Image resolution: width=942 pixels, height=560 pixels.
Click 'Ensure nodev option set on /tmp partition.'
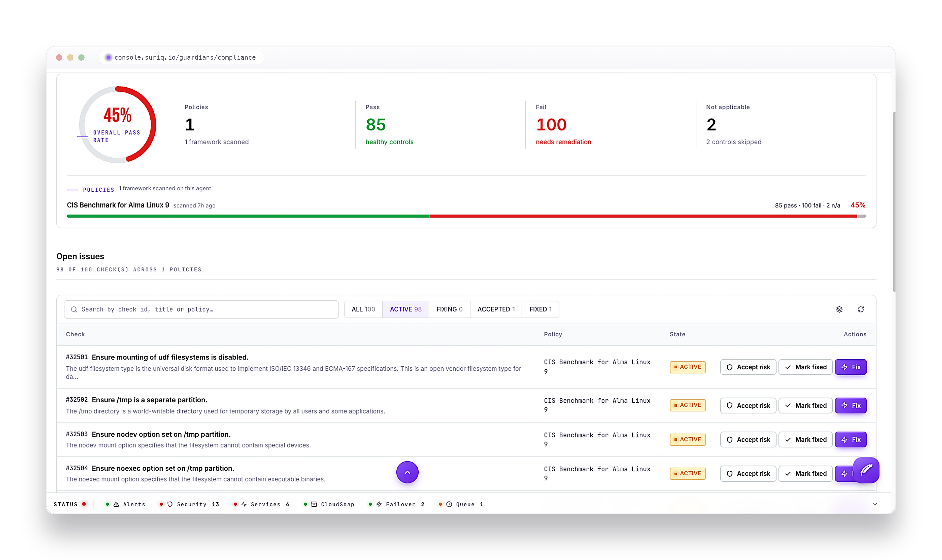tap(161, 434)
